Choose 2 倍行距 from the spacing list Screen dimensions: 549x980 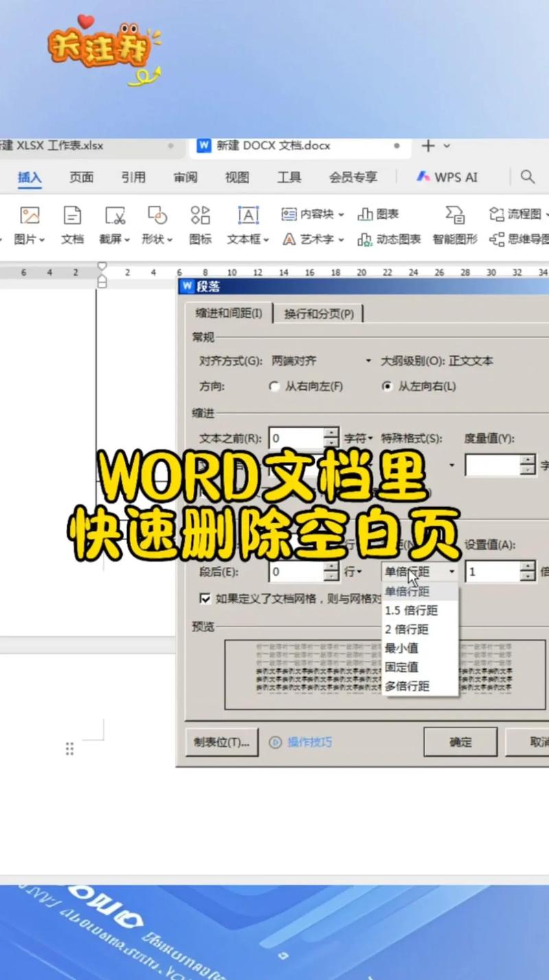click(419, 629)
